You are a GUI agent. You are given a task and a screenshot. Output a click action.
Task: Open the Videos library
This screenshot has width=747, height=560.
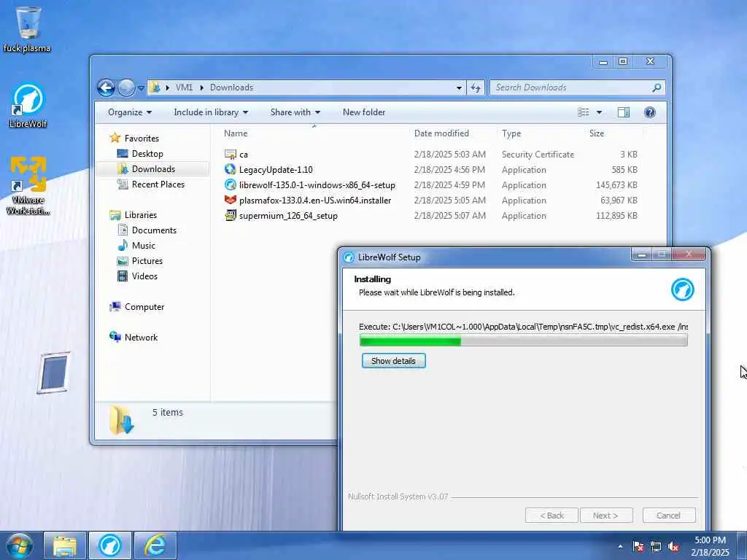click(144, 276)
